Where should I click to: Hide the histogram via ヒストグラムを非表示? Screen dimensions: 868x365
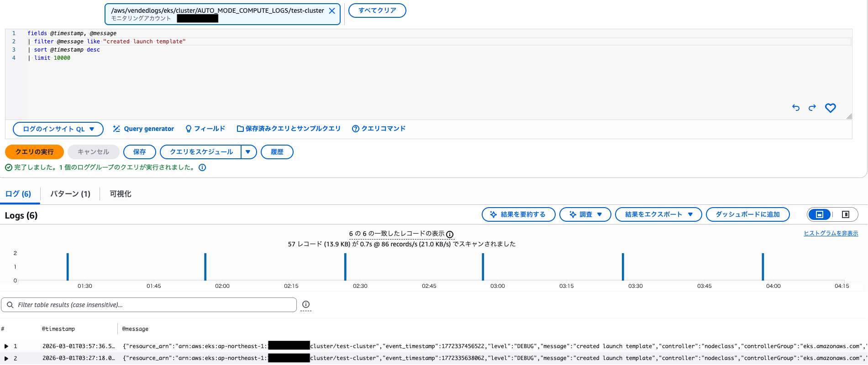pyautogui.click(x=831, y=233)
